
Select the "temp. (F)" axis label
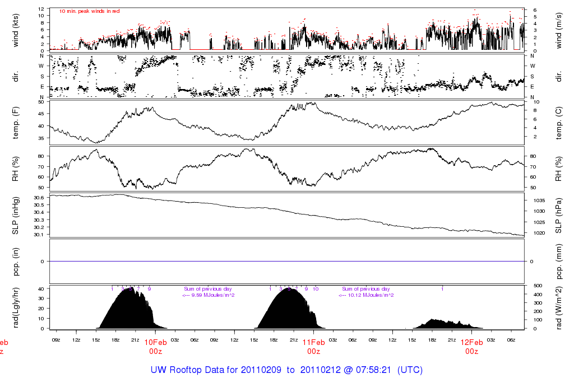15,123
